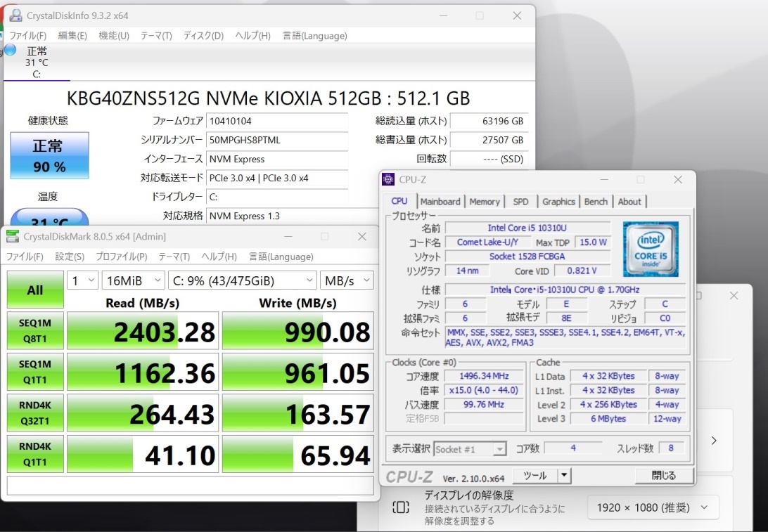This screenshot has width=768, height=532.
Task: Click the processor name Intel Core i5 10310U
Action: 527,228
